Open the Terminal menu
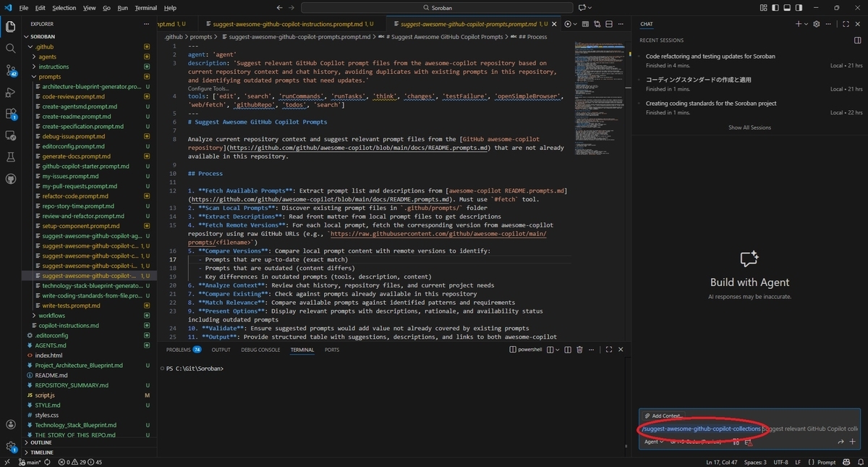The height and width of the screenshot is (467, 868). tap(145, 8)
